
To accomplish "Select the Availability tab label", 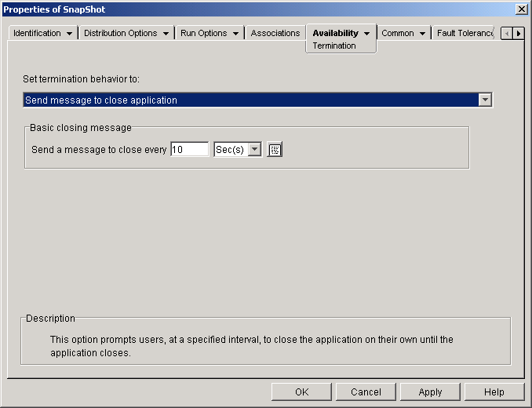I will (335, 33).
